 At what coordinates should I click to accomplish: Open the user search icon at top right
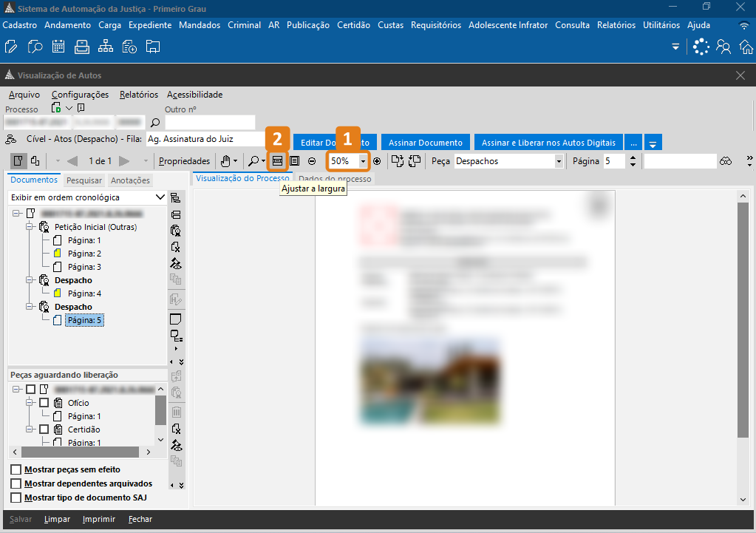723,47
